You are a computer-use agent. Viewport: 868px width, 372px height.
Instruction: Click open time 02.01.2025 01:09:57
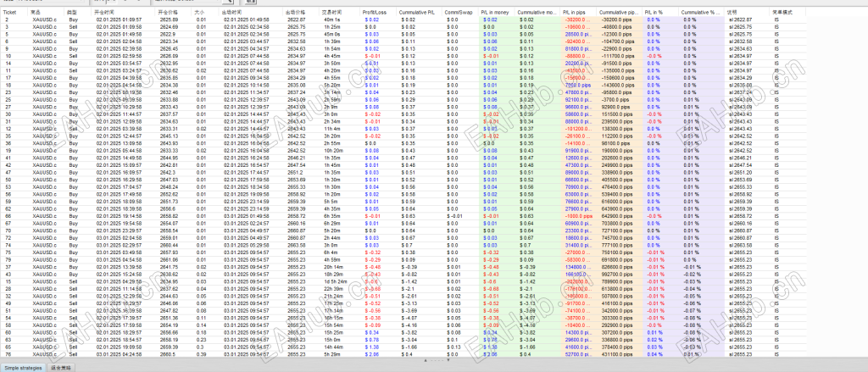tap(119, 19)
